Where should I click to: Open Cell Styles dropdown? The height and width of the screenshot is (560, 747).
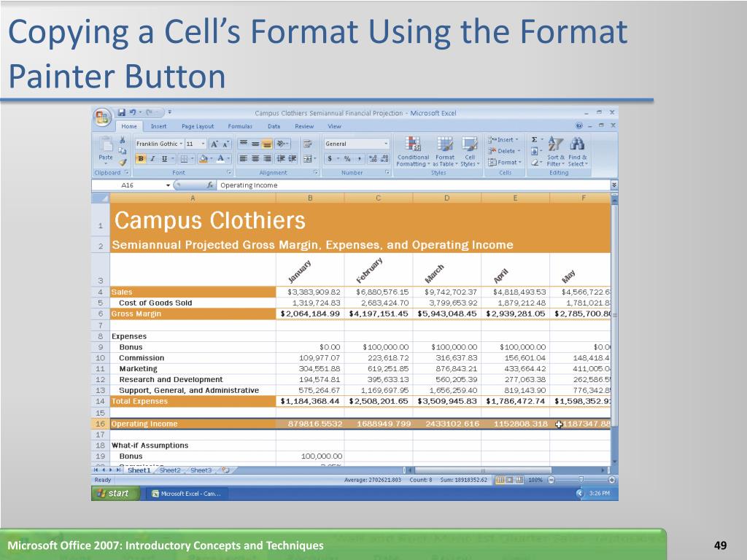[x=470, y=152]
